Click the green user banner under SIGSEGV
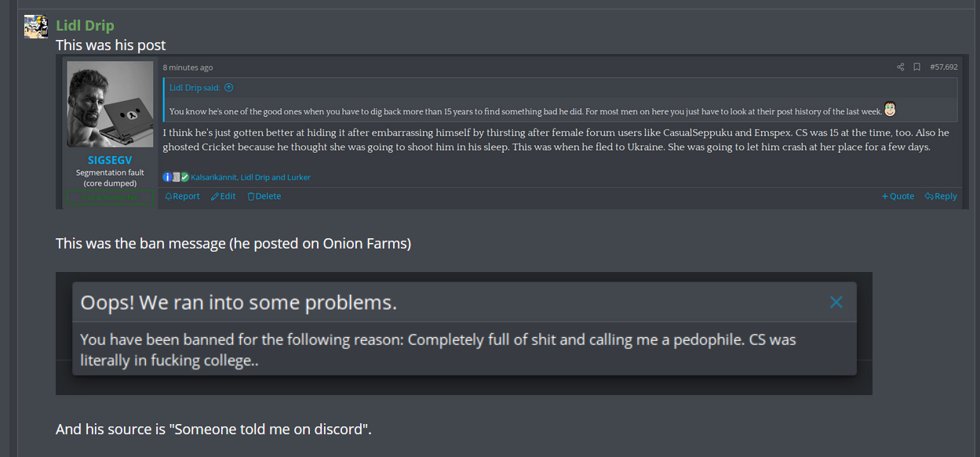The height and width of the screenshot is (457, 980). click(110, 197)
